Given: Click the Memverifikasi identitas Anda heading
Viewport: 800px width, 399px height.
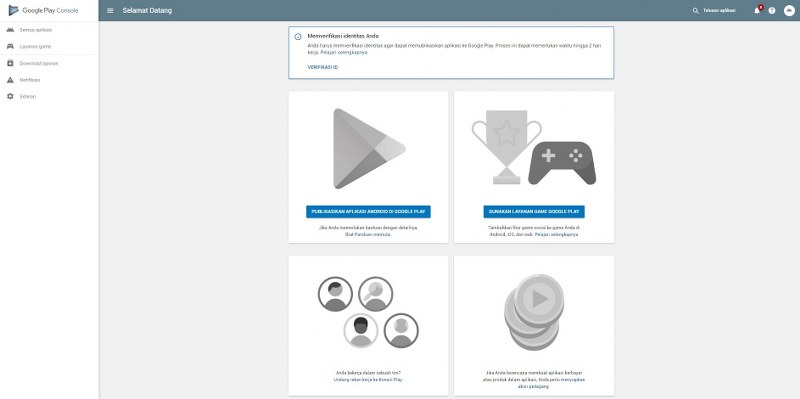Looking at the screenshot, I should (343, 36).
